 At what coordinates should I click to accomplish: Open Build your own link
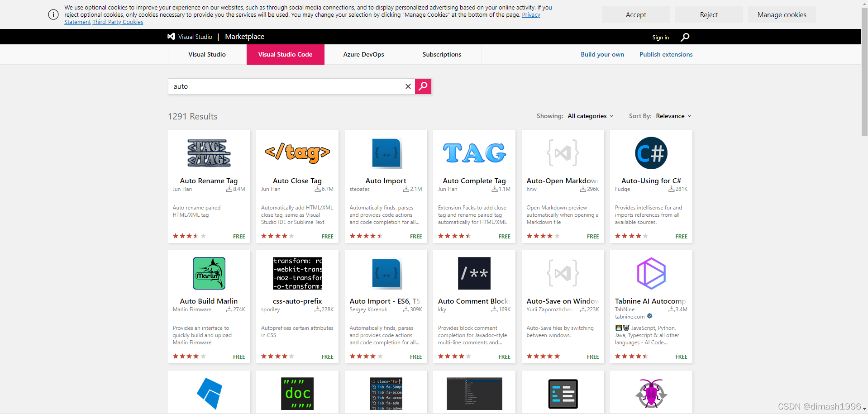(602, 54)
